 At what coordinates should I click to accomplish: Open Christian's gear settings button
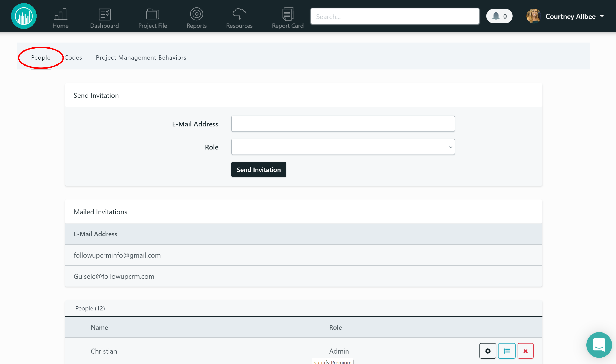coord(488,351)
